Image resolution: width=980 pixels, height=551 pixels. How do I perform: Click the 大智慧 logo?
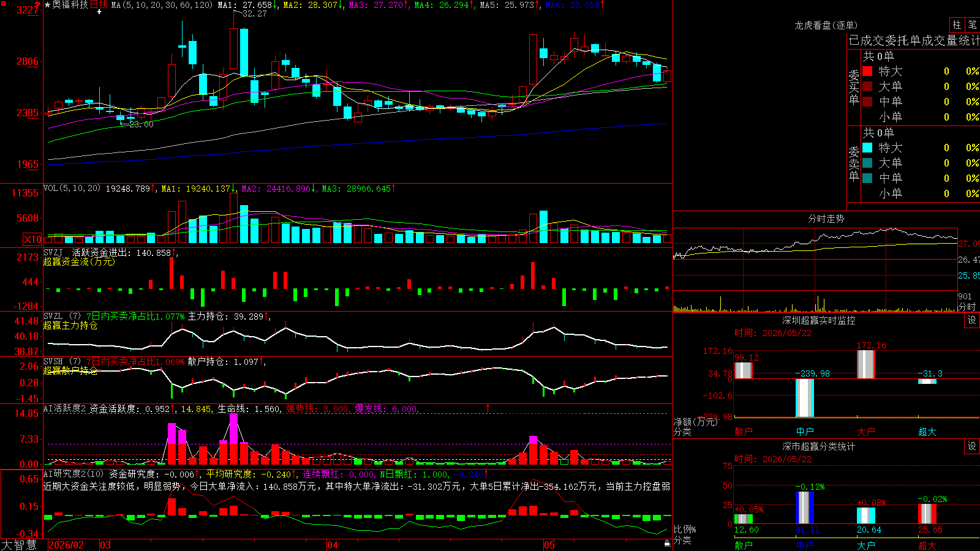tap(19, 545)
